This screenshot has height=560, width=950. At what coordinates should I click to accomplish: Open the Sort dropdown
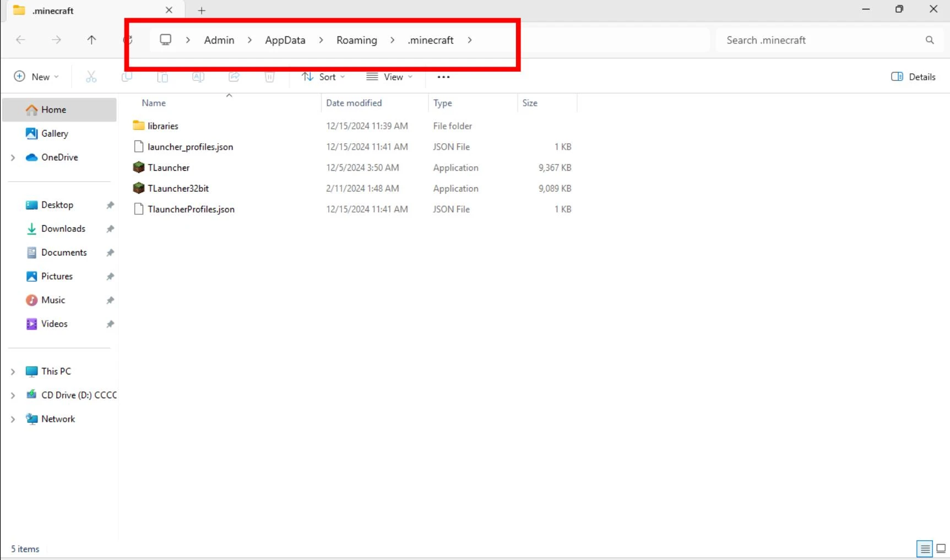pyautogui.click(x=324, y=77)
